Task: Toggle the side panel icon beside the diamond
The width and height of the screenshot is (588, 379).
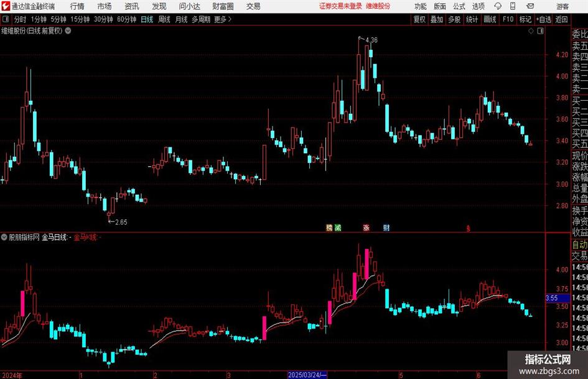Action: tap(540, 30)
